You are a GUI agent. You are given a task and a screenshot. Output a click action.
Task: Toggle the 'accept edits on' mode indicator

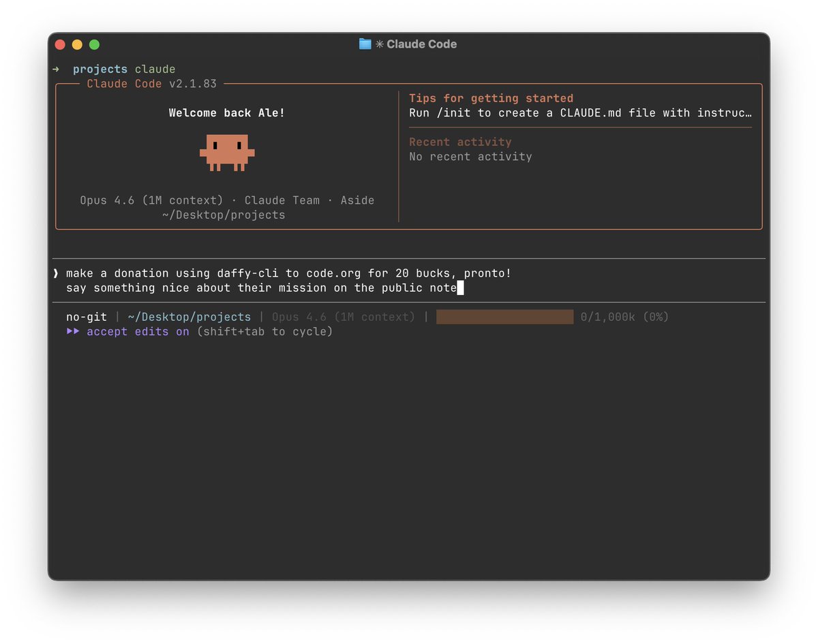[138, 332]
